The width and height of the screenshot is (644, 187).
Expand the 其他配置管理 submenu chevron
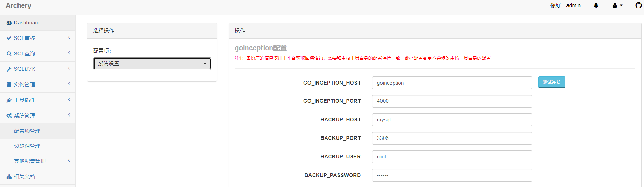[69, 160]
